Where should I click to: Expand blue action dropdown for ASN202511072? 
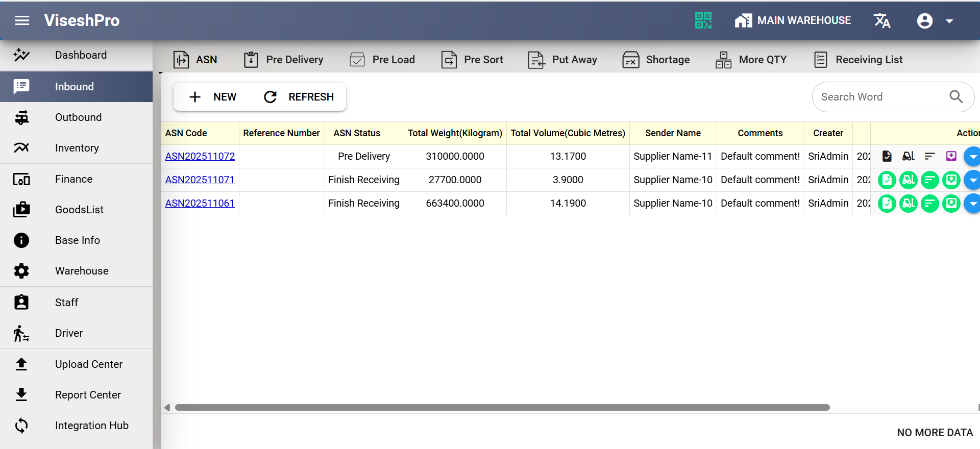972,157
